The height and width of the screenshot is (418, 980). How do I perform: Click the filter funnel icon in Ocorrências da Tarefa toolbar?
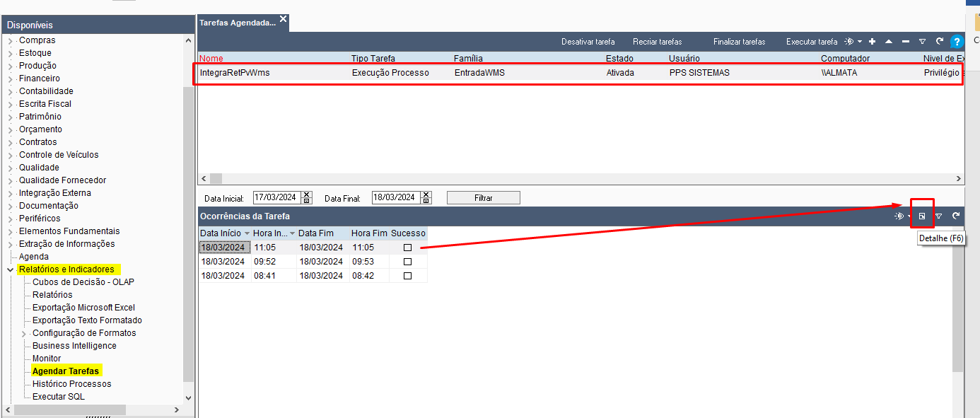(x=939, y=216)
